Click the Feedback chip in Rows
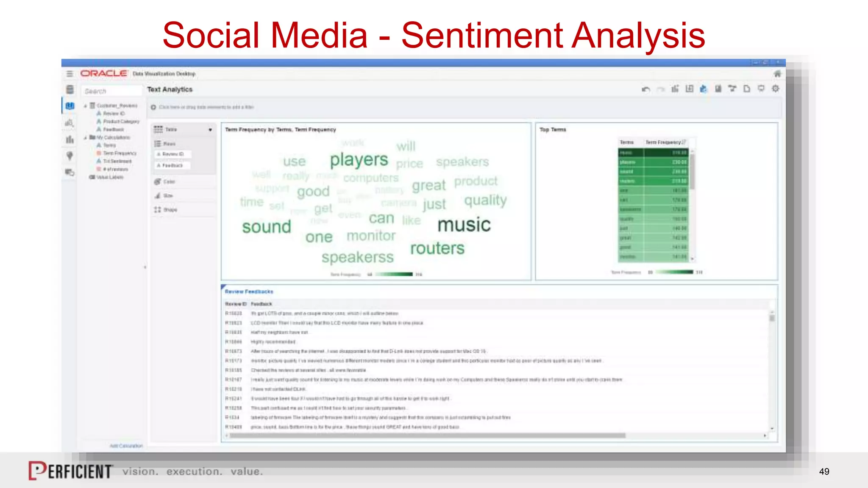The image size is (868, 488). point(172,166)
